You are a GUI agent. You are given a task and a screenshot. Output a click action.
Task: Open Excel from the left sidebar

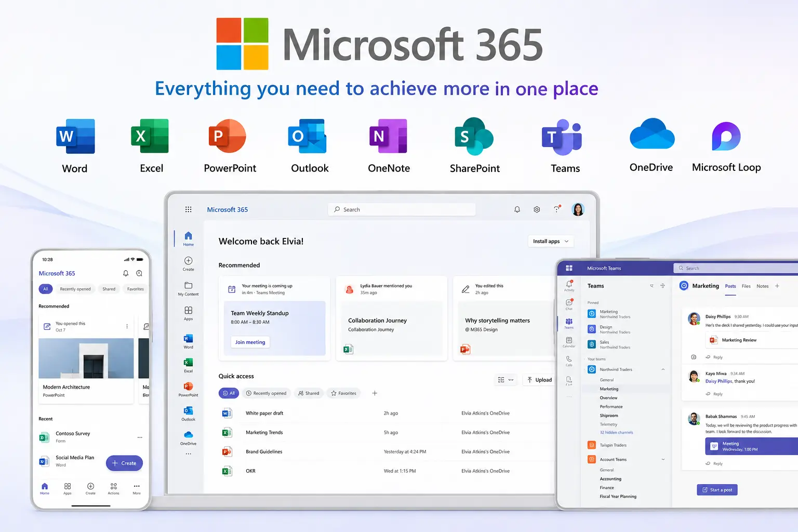pos(188,365)
